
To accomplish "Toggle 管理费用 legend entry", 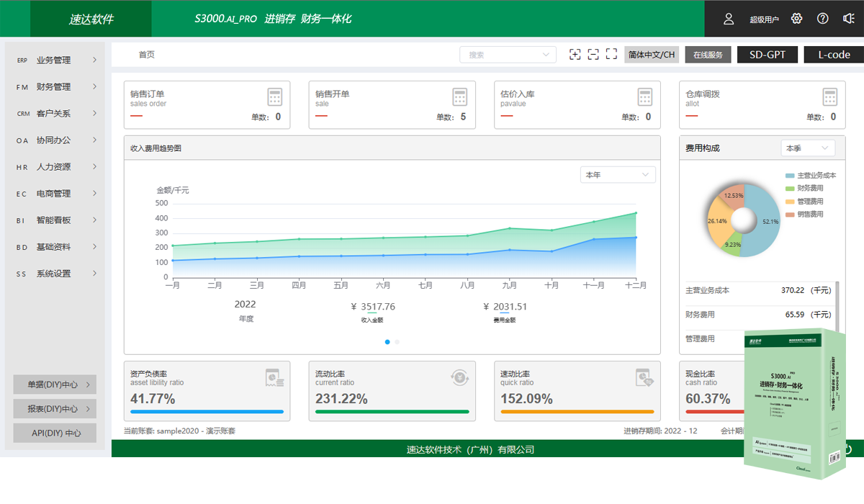I will [804, 202].
